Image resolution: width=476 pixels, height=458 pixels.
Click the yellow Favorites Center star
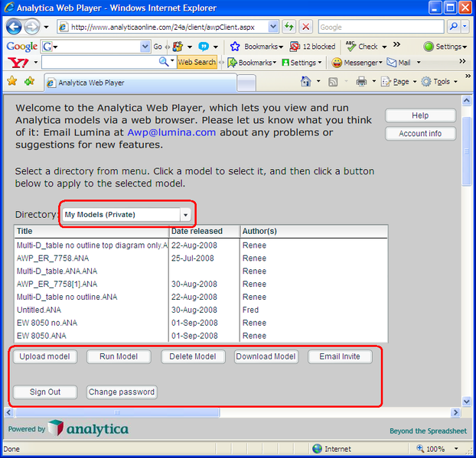(x=12, y=81)
